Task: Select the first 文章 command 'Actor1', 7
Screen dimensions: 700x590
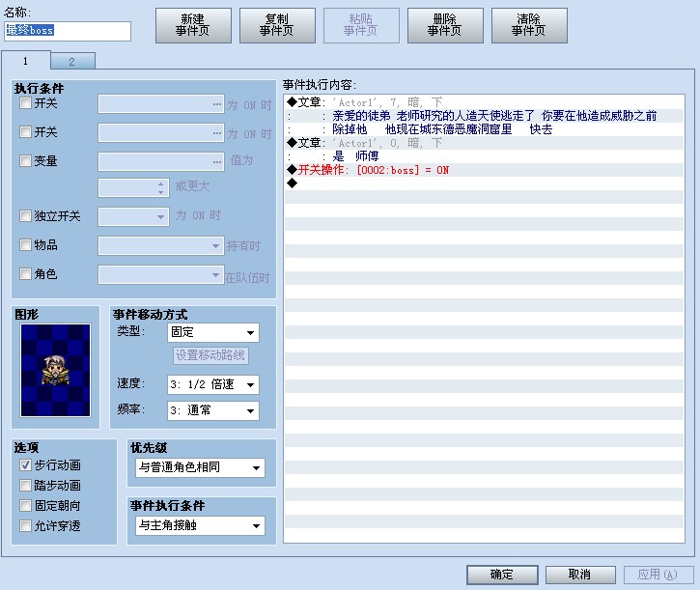Action: tap(485, 102)
